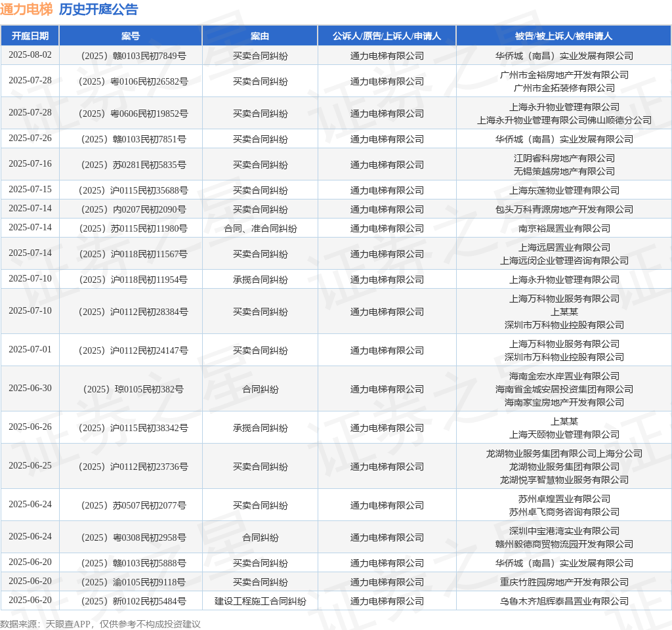
Task: Click case number (2025)粤0308民初2958号
Action: pos(133,538)
